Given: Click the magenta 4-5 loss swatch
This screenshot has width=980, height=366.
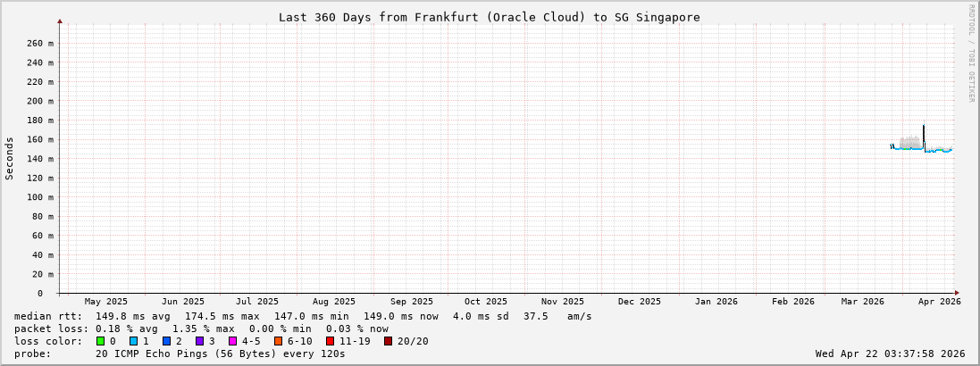Looking at the screenshot, I should 232,341.
